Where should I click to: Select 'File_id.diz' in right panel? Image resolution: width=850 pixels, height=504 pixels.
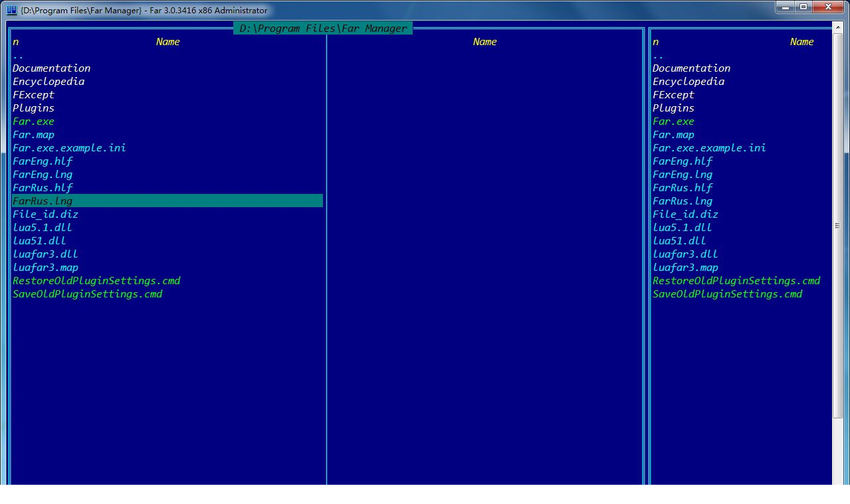click(685, 214)
